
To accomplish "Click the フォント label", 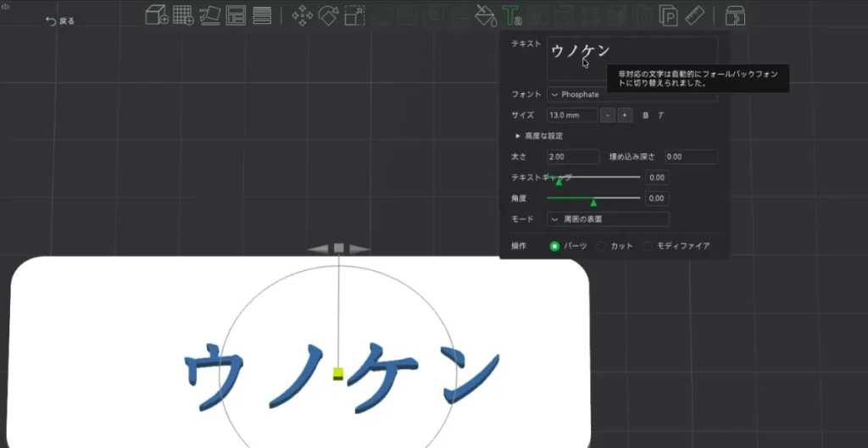I will click(526, 95).
